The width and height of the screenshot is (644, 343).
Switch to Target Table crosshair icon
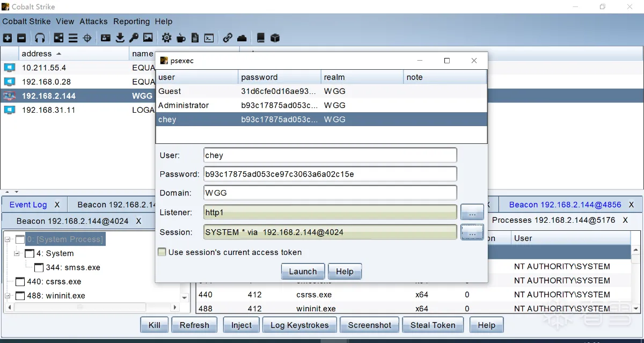(87, 38)
